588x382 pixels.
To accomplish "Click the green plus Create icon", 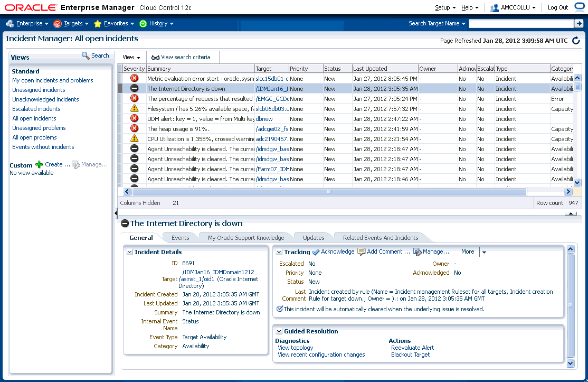I will coord(39,164).
